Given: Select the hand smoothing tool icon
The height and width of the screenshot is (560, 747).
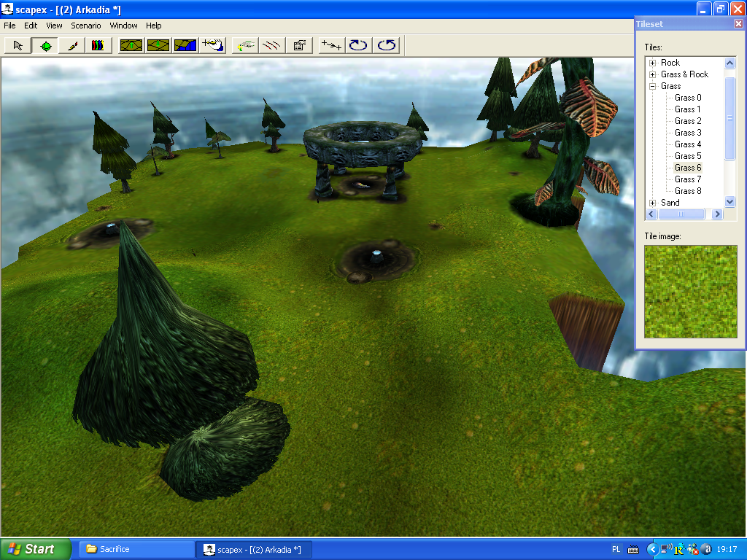Looking at the screenshot, I should (245, 46).
